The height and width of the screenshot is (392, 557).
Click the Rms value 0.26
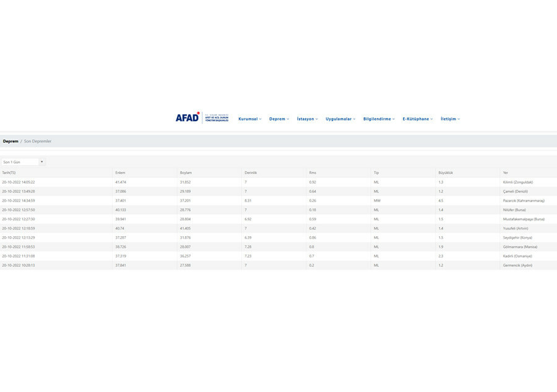[x=313, y=200]
